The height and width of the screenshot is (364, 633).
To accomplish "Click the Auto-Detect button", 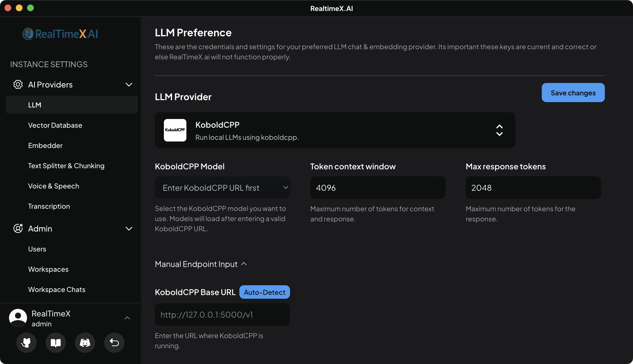I will click(x=264, y=292).
